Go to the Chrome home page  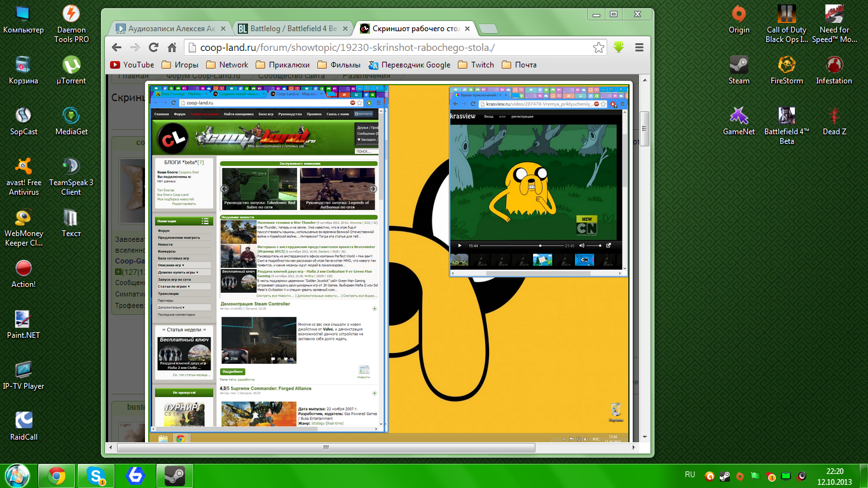(172, 47)
